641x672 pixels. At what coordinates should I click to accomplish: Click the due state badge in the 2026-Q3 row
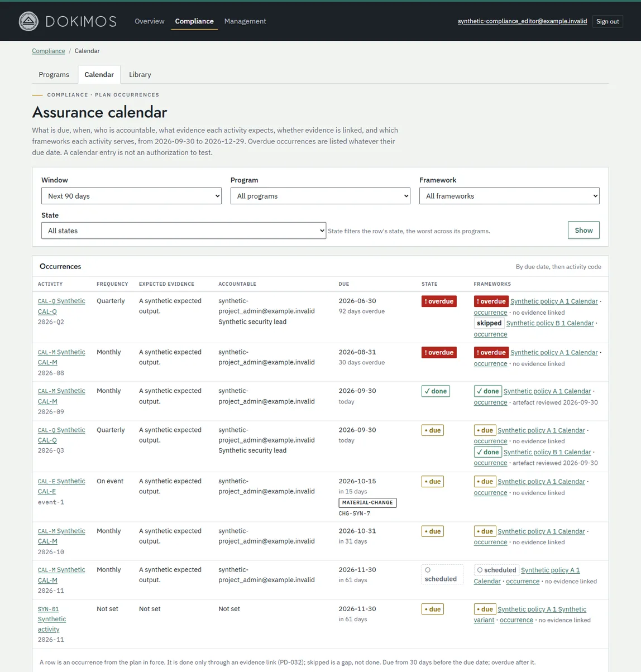point(433,430)
